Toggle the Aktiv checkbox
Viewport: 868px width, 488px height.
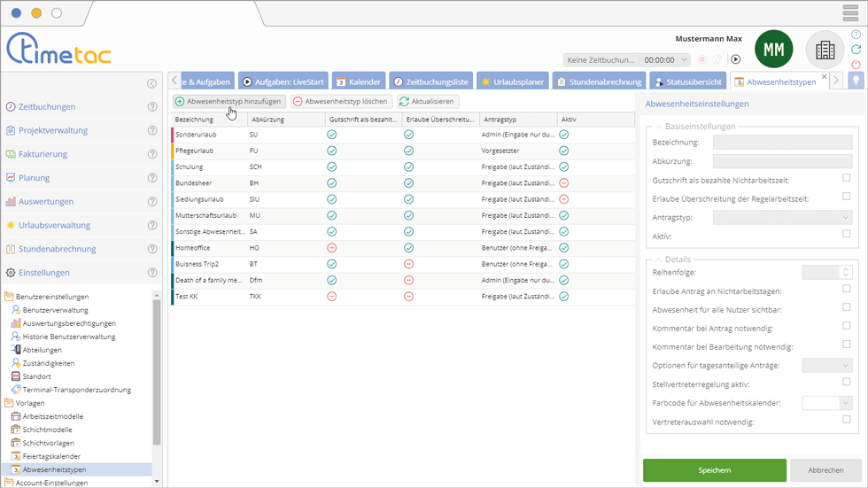(x=846, y=235)
